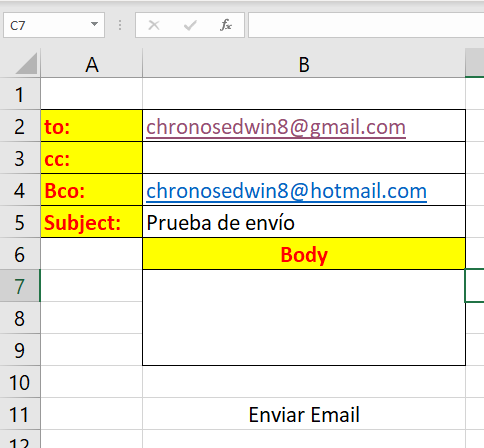The height and width of the screenshot is (448, 484).
Task: Click the Select All triangle corner
Action: pos(26,63)
